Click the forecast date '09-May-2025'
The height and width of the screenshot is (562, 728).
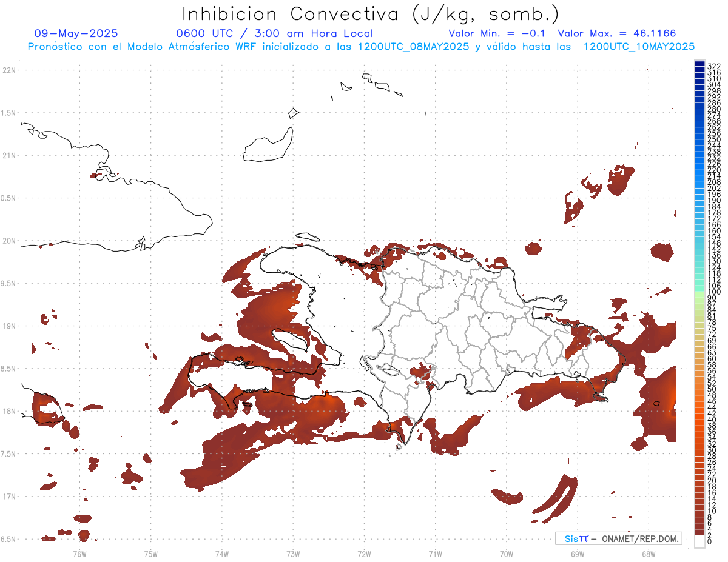(x=76, y=34)
